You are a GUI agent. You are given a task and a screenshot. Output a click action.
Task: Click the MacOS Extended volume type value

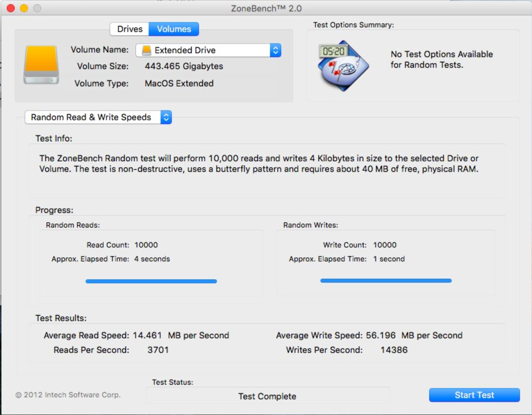pos(179,83)
